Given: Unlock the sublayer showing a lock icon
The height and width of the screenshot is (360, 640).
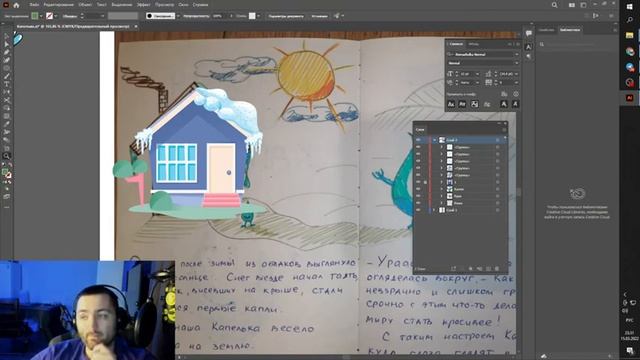Looking at the screenshot, I should click(425, 182).
